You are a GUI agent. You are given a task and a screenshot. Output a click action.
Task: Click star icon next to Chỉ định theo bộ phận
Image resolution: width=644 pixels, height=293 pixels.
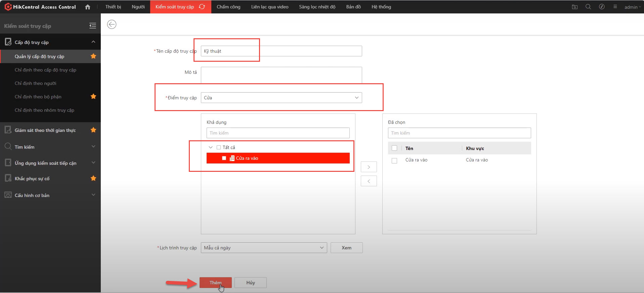coord(93,97)
